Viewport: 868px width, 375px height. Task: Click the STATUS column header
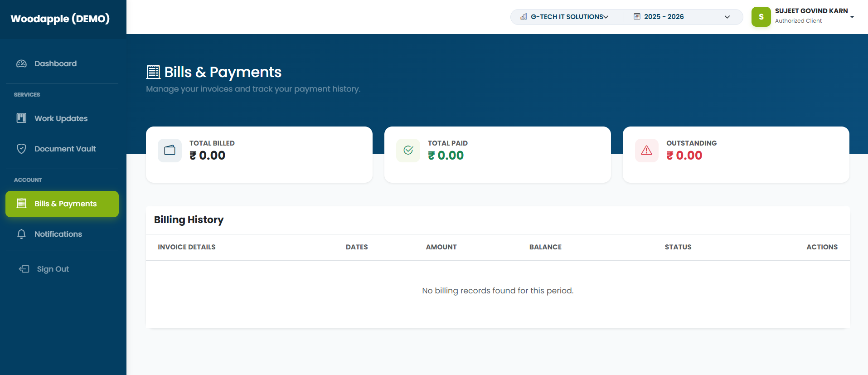678,247
